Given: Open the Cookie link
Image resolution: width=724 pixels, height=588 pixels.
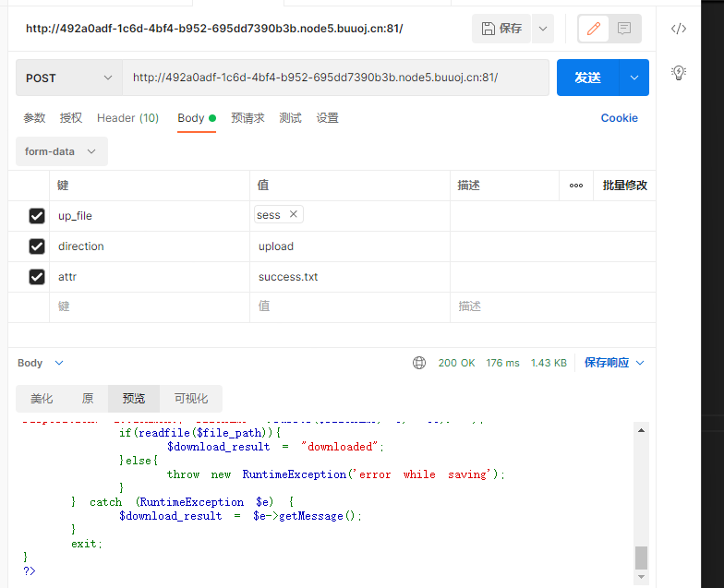Looking at the screenshot, I should (619, 118).
